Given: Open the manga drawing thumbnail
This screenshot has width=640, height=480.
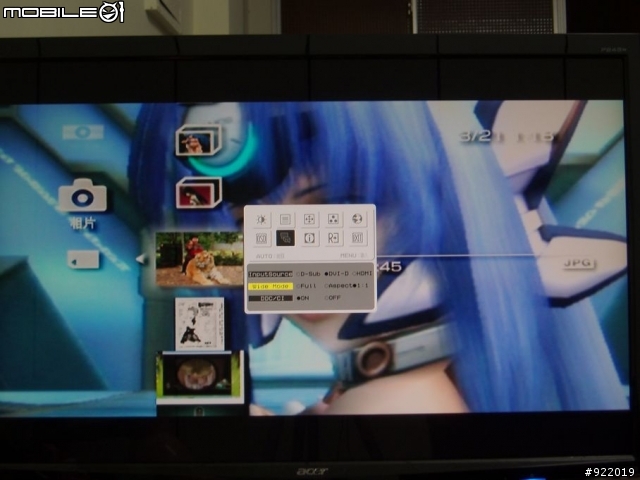Looking at the screenshot, I should (x=200, y=324).
